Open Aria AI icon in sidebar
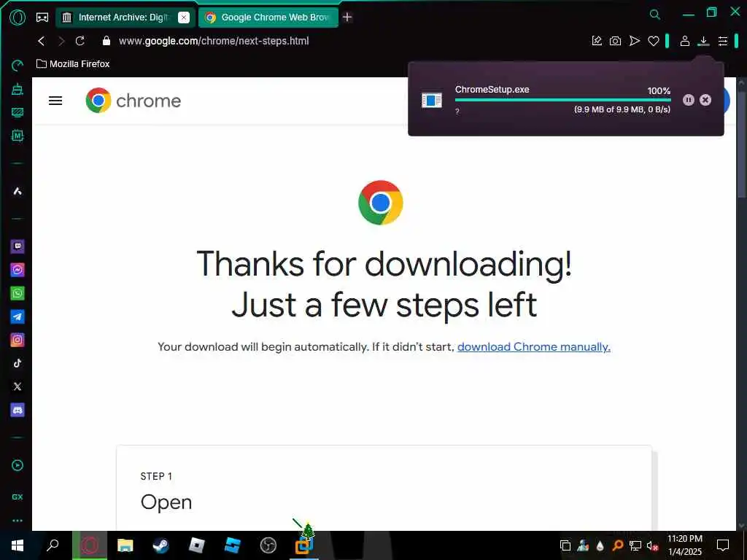747x560 pixels. (x=18, y=192)
